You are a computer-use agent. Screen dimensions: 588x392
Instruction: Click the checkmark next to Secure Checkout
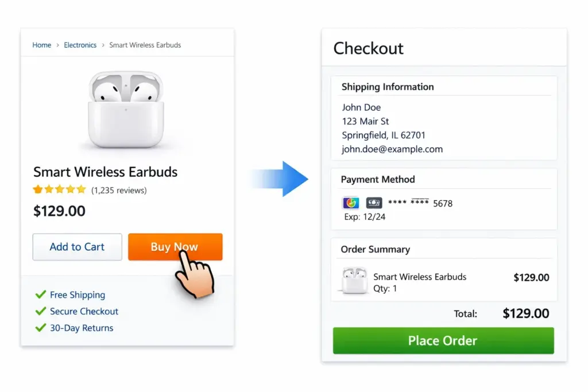click(x=40, y=311)
